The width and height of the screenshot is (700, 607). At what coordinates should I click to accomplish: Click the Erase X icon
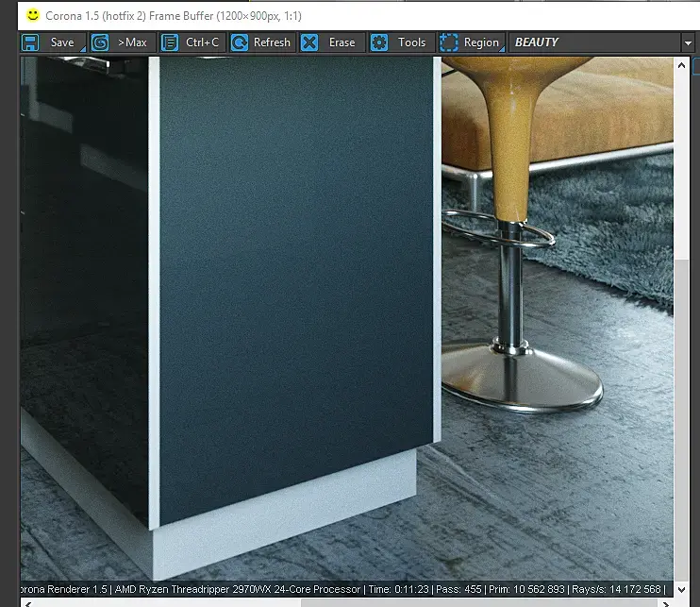[309, 42]
